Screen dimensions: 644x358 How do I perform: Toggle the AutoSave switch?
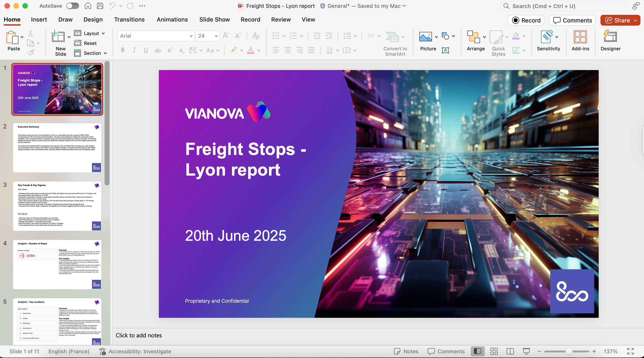[72, 6]
